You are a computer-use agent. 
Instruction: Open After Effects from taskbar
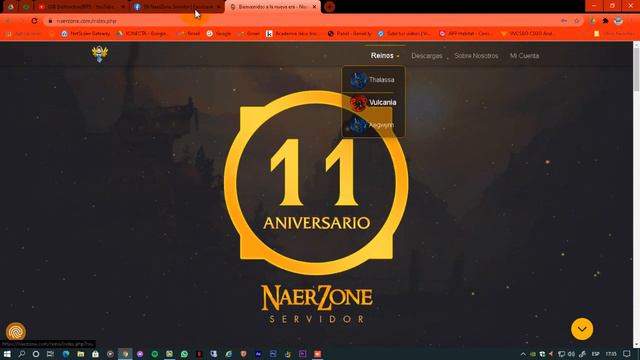tap(258, 354)
